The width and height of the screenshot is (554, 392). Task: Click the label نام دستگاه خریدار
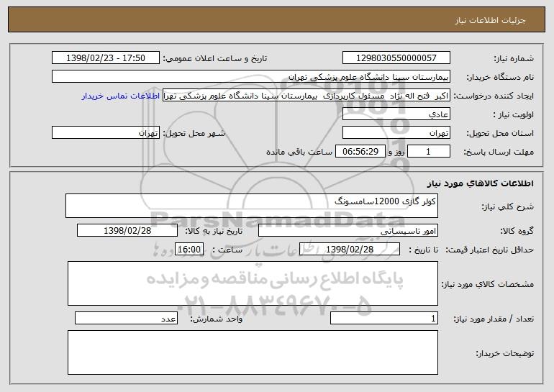(x=500, y=78)
